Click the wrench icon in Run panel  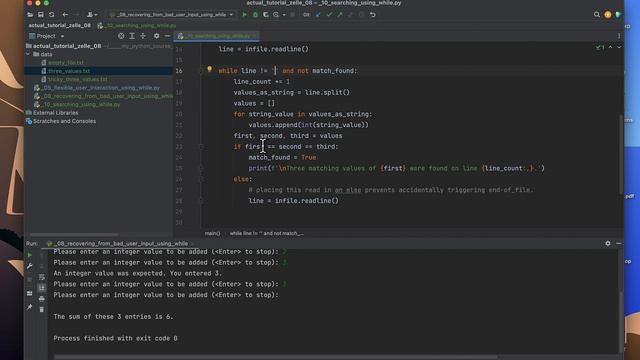pyautogui.click(x=29, y=266)
